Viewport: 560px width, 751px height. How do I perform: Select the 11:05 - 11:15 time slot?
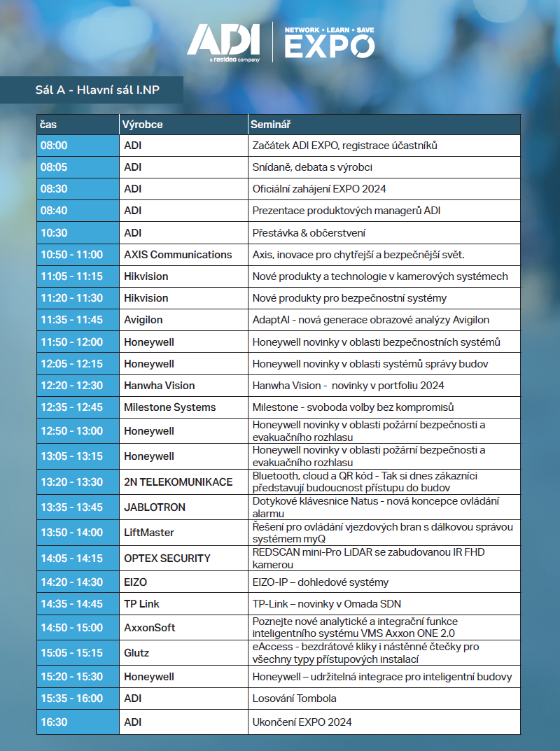point(78,276)
